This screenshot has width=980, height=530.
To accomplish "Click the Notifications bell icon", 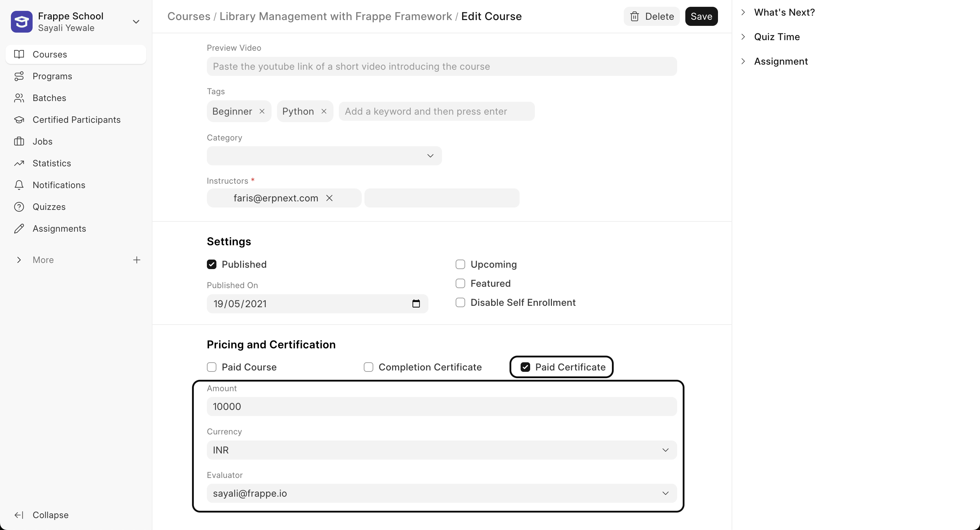I will [19, 185].
